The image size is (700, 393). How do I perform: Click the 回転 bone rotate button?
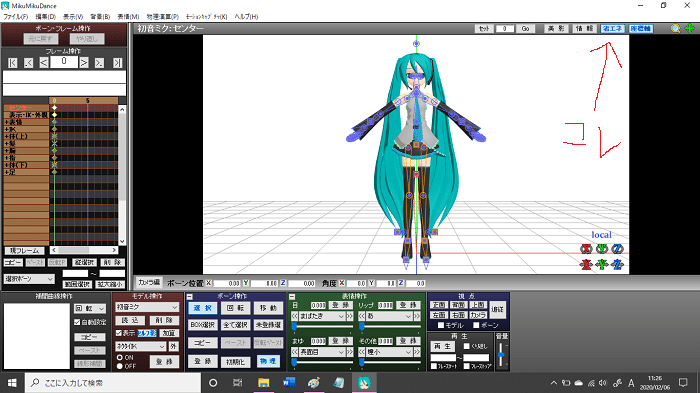[x=235, y=308]
